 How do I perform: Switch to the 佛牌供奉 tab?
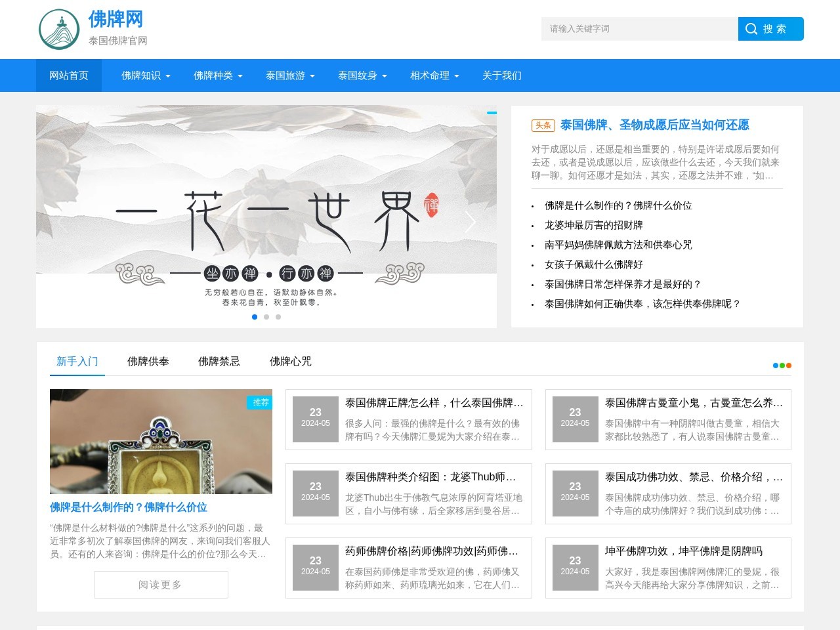(x=148, y=362)
